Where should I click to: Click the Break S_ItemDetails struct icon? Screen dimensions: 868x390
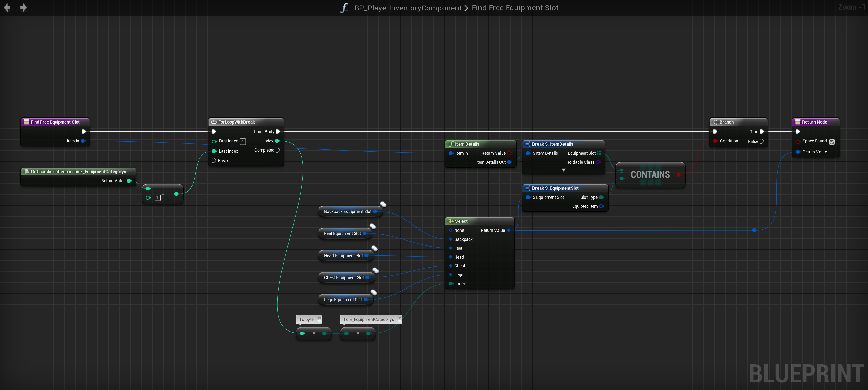pos(528,144)
